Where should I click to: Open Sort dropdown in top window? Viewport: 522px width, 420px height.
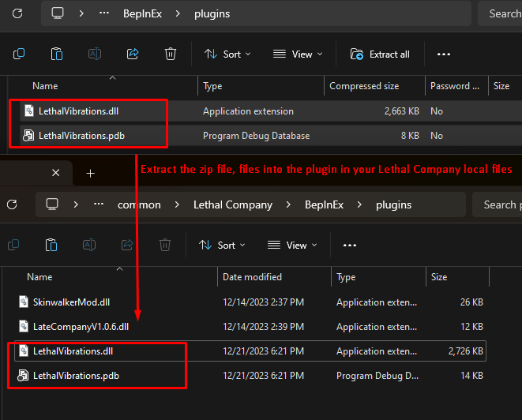227,54
